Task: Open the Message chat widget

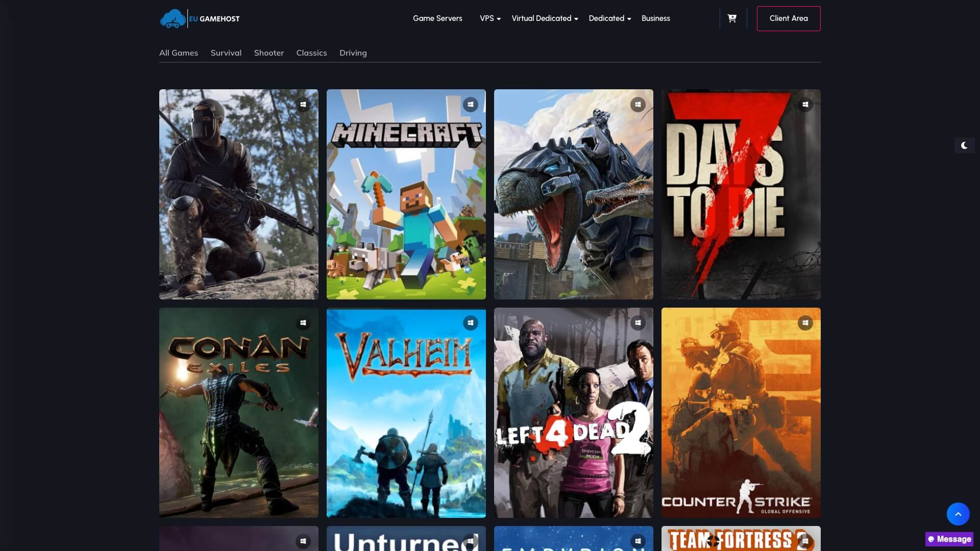Action: pos(949,539)
